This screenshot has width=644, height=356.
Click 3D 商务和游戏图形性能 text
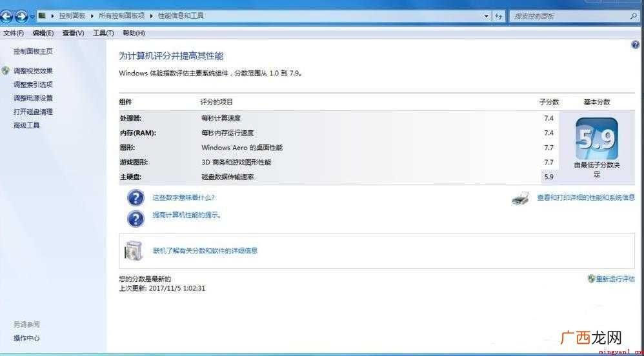(x=236, y=162)
